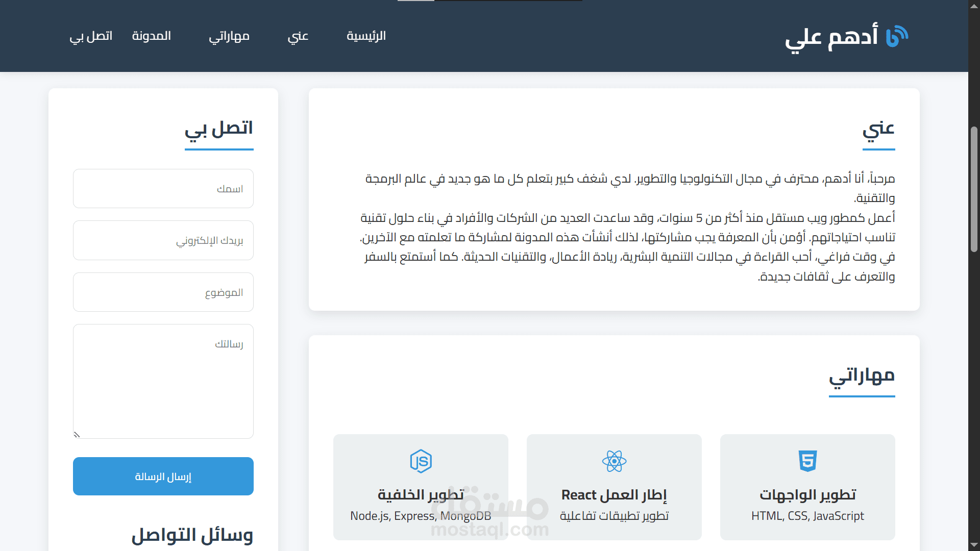
Task: Click the React atom icon
Action: (614, 461)
